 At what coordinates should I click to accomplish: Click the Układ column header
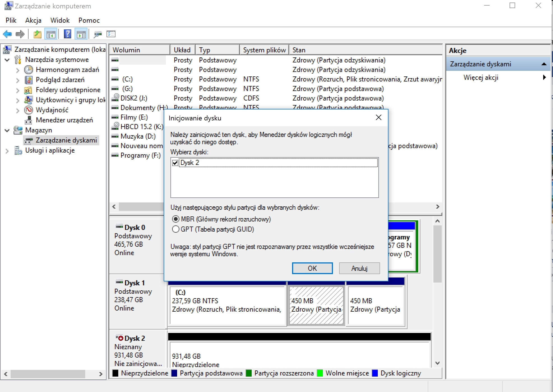click(x=183, y=50)
